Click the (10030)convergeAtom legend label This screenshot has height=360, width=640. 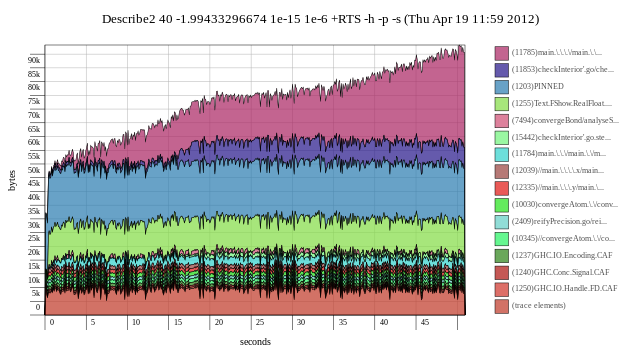[565, 204]
